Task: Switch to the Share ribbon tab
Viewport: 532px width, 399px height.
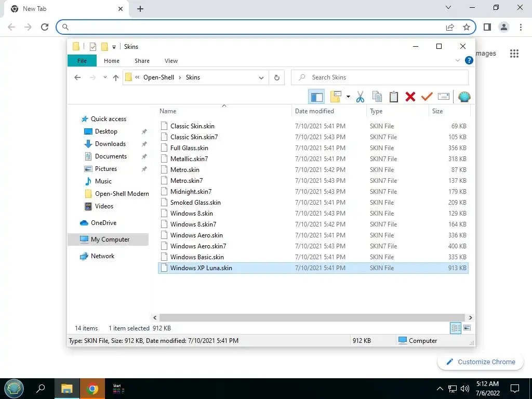Action: tap(142, 61)
